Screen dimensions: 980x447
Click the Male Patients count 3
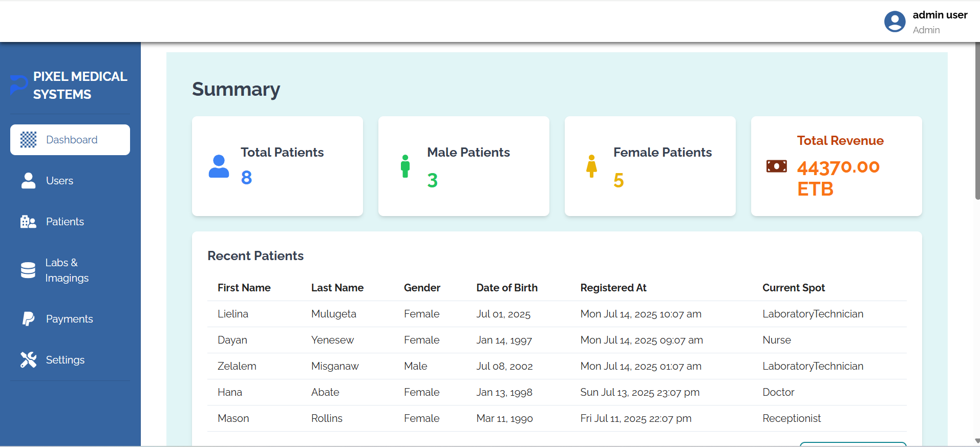click(433, 180)
